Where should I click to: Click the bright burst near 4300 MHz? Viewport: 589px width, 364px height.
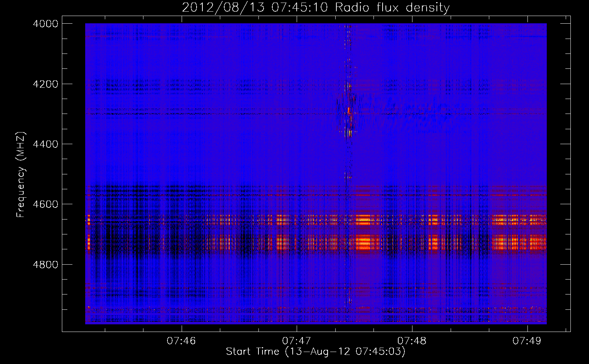click(349, 110)
